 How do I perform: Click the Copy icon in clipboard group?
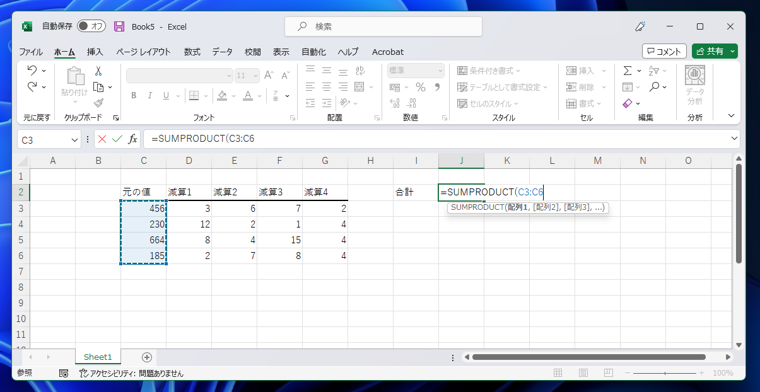pos(98,87)
